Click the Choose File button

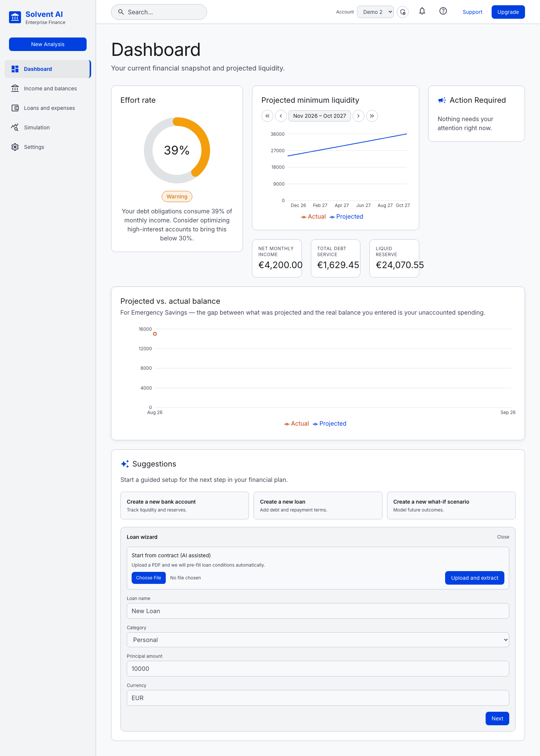pos(148,578)
